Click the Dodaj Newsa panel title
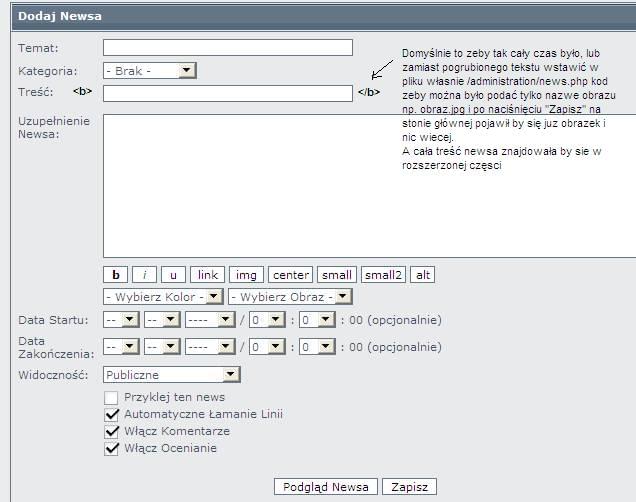 pos(60,16)
